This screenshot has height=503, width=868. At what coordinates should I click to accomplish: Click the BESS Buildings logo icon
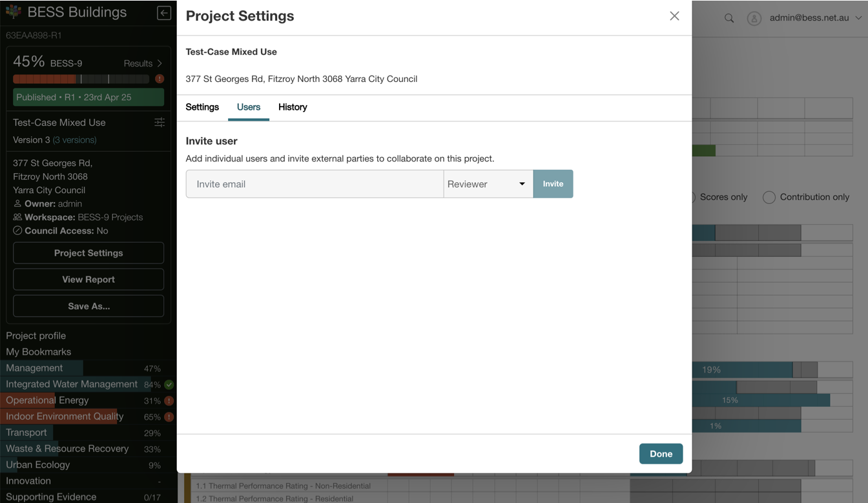tap(14, 12)
